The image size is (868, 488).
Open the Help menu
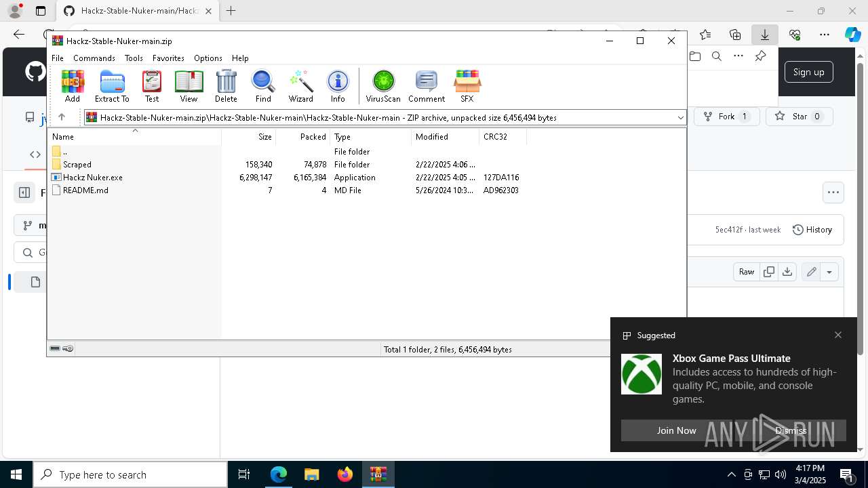coord(240,58)
